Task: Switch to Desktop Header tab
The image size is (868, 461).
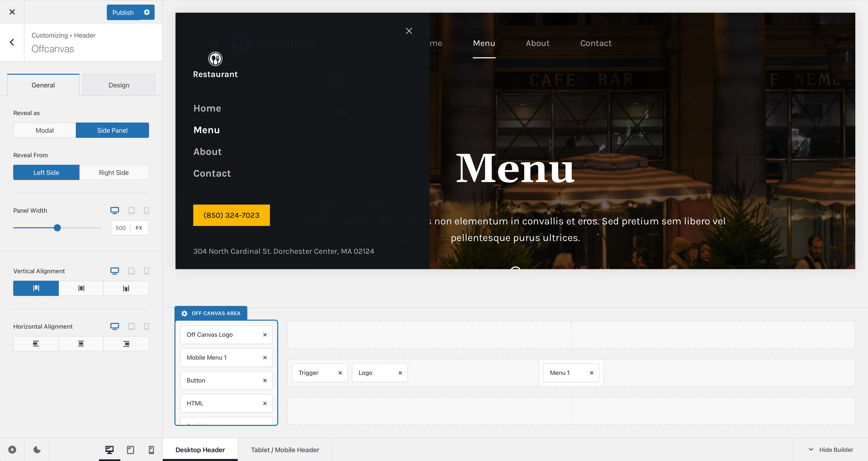Action: [200, 449]
